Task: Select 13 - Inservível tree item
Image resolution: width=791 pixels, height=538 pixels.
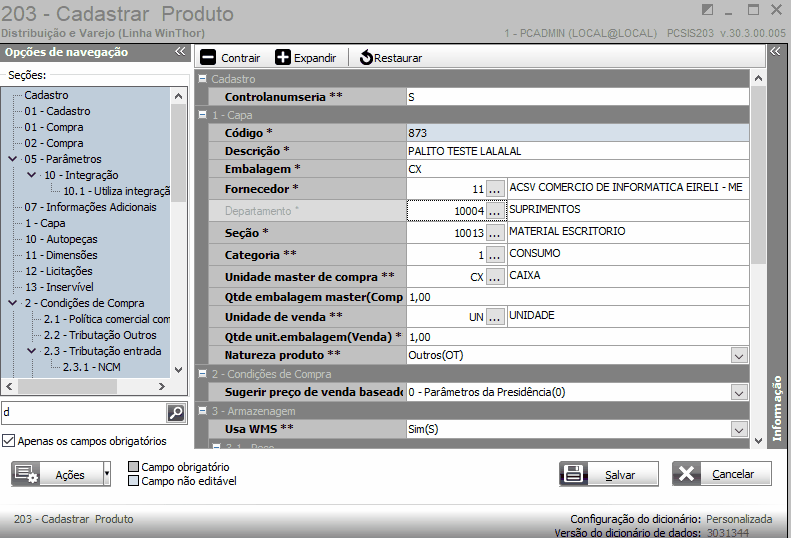Action: 59,287
